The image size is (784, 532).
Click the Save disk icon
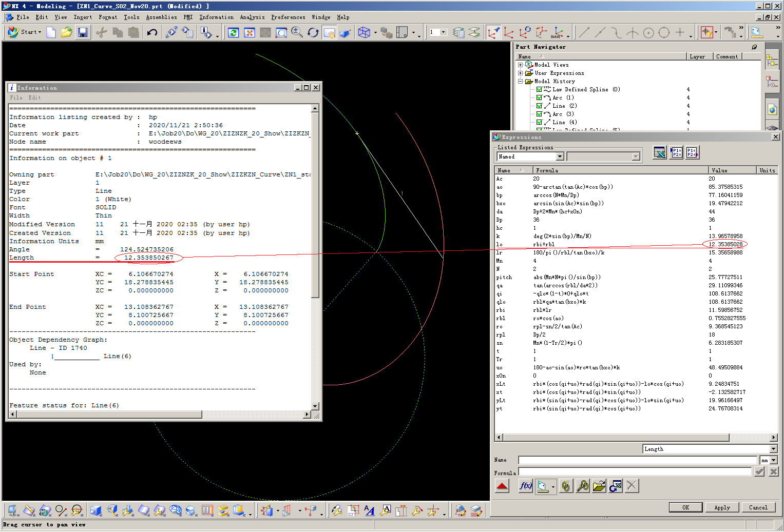83,32
